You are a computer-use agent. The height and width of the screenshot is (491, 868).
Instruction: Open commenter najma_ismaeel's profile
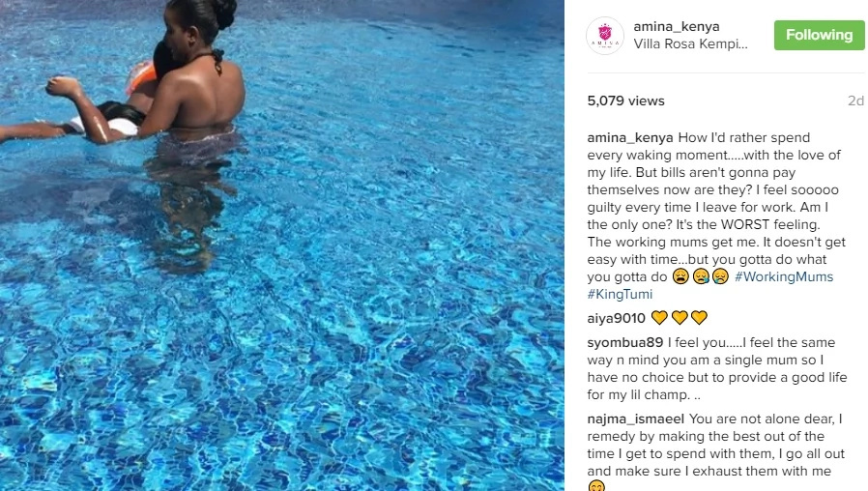click(635, 419)
